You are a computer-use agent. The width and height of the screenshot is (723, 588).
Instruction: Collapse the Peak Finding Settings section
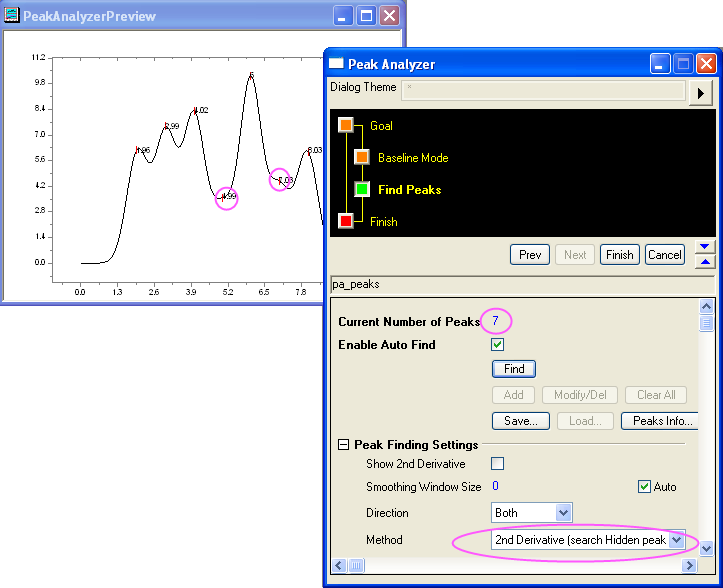[x=344, y=445]
